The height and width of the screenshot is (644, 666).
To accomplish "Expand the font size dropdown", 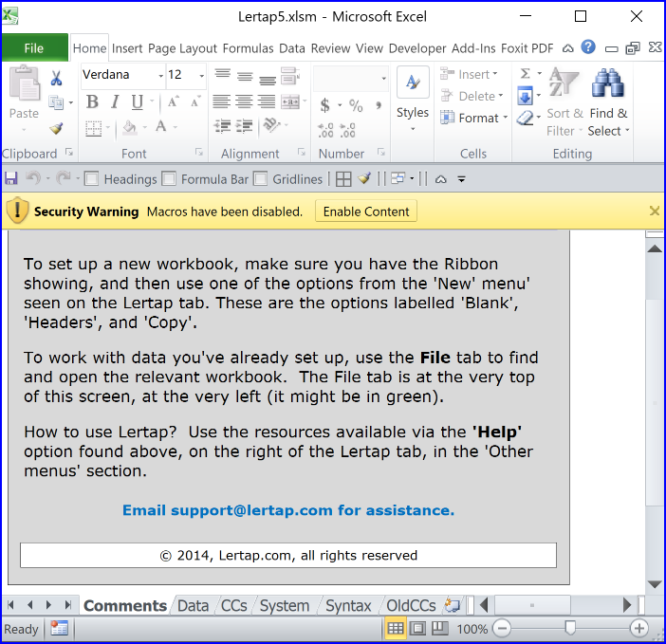I will [201, 75].
